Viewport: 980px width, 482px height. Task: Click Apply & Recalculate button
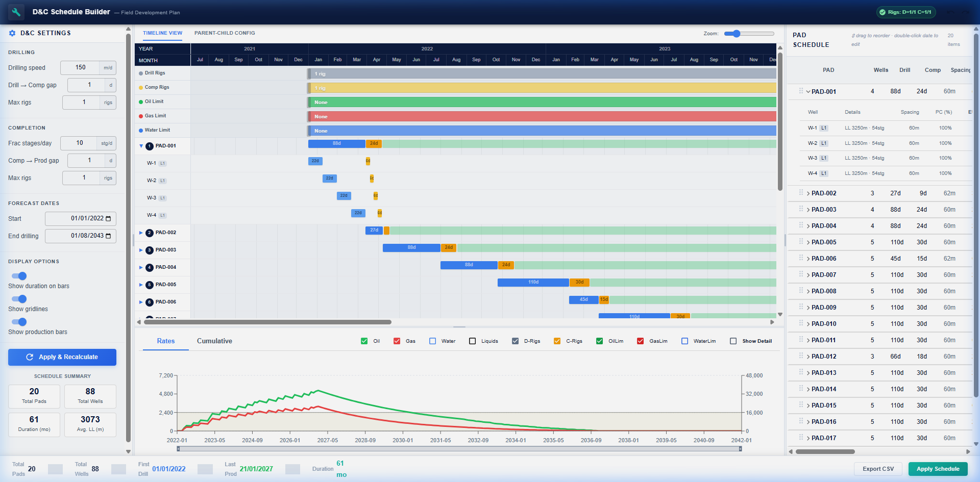62,357
